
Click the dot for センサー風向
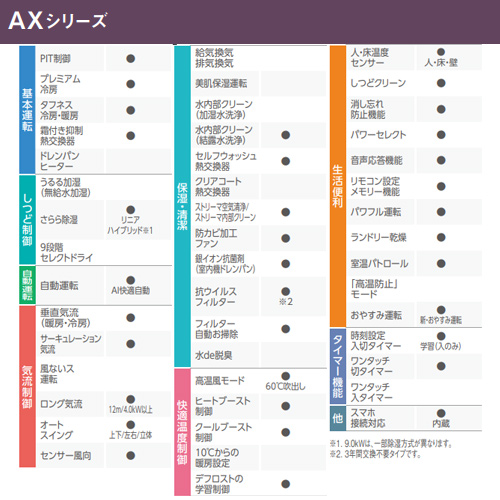pyautogui.click(x=131, y=455)
